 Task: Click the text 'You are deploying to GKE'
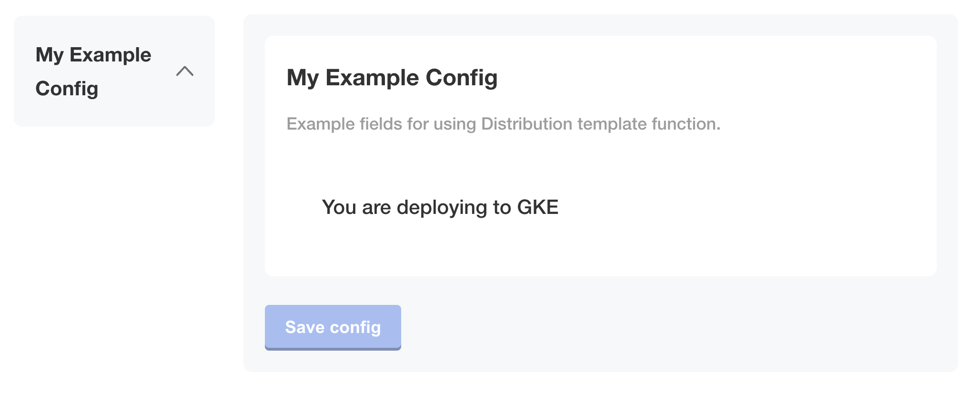point(441,206)
